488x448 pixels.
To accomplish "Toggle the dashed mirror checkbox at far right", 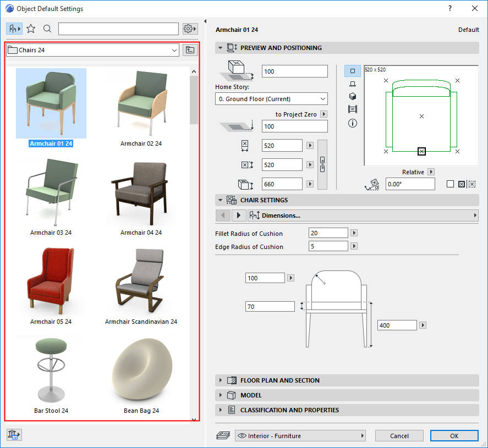I will (472, 184).
